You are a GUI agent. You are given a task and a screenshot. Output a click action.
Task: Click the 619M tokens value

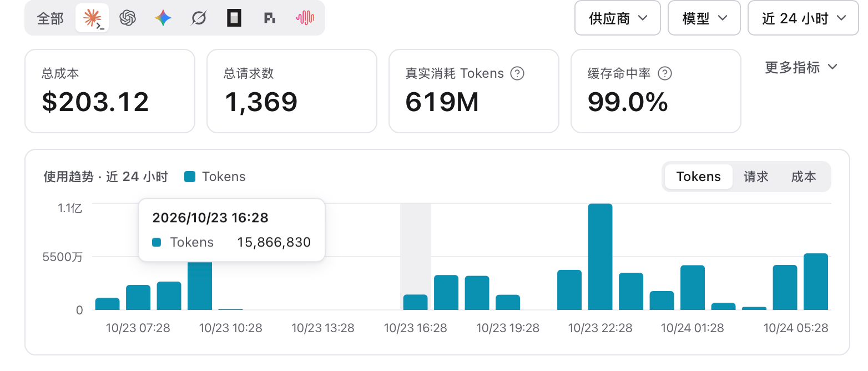tap(442, 102)
